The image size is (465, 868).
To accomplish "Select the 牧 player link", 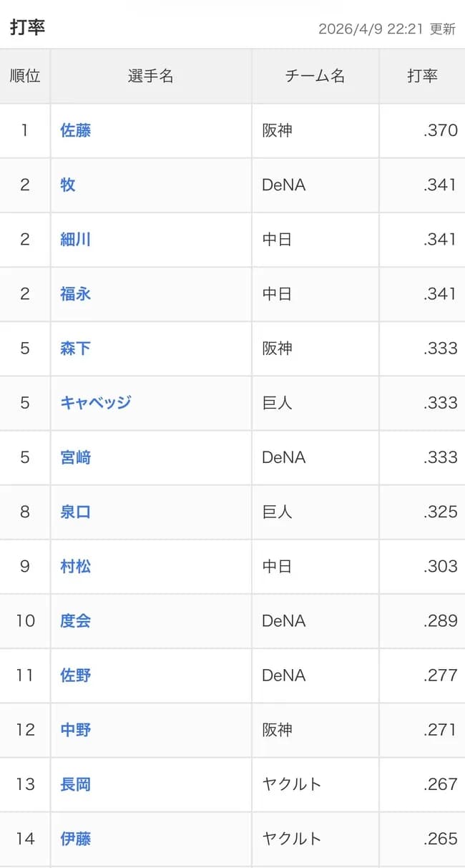I will tap(69, 185).
